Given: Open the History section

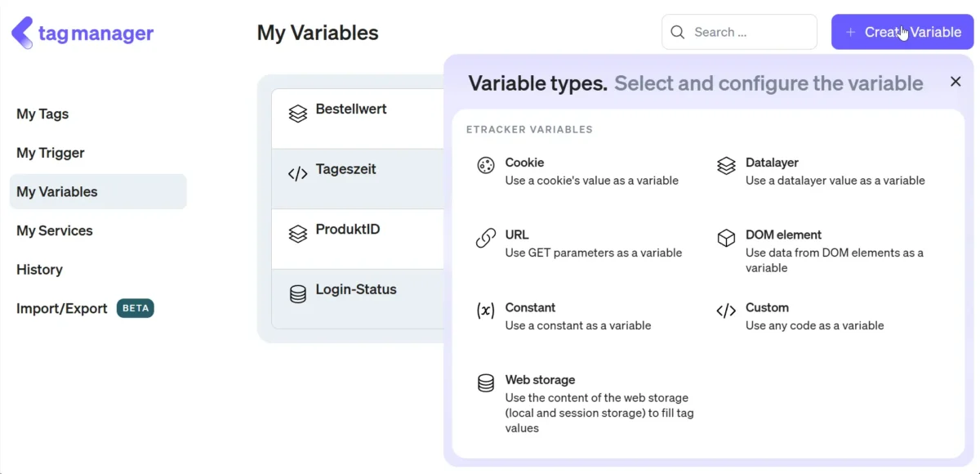Looking at the screenshot, I should click(x=39, y=270).
